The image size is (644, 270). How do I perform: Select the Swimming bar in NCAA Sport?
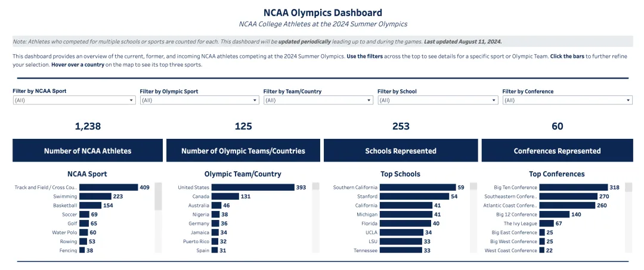[x=95, y=196]
